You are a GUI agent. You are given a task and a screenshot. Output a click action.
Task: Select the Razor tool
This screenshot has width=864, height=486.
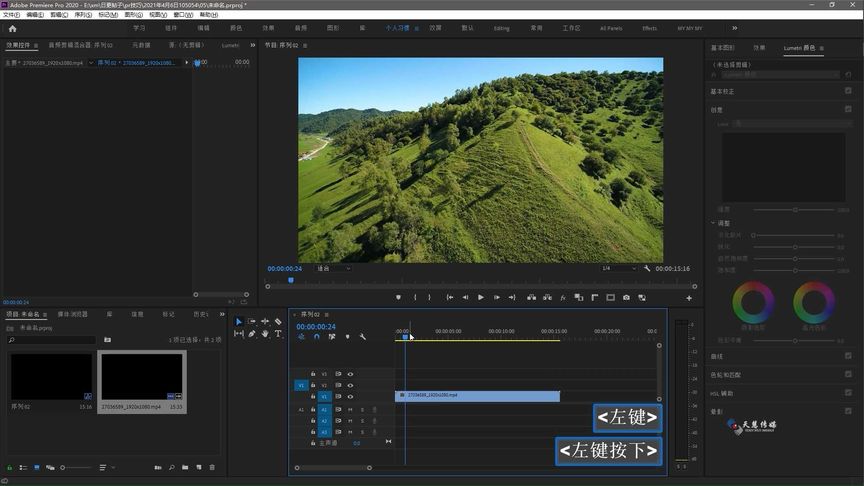click(277, 322)
